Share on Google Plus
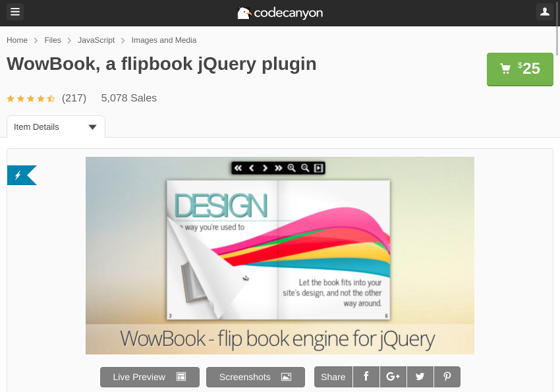This screenshot has height=392, width=560. 393,377
